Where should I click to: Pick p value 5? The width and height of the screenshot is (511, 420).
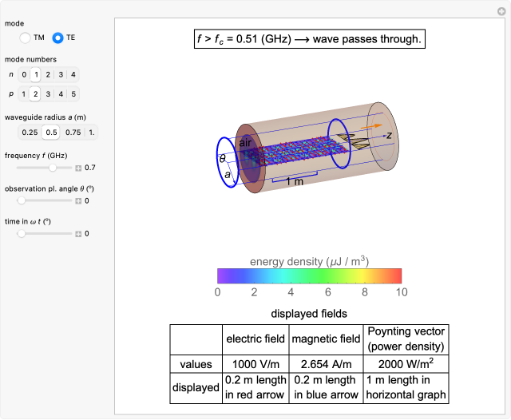(73, 94)
